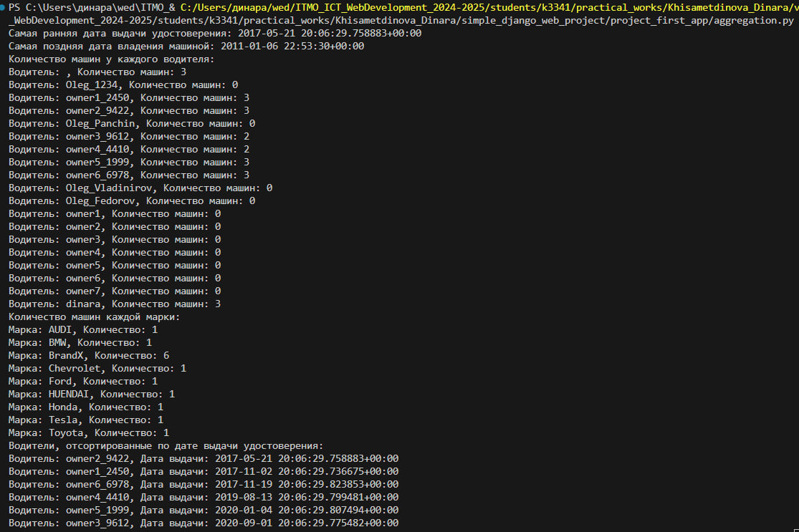Image resolution: width=799 pixels, height=532 pixels.
Task: Click the owner6_6978 issue date 2017-11-19 line
Action: click(204, 485)
